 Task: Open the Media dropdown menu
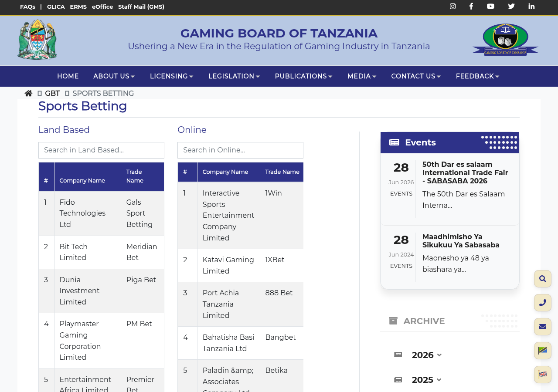coord(362,76)
